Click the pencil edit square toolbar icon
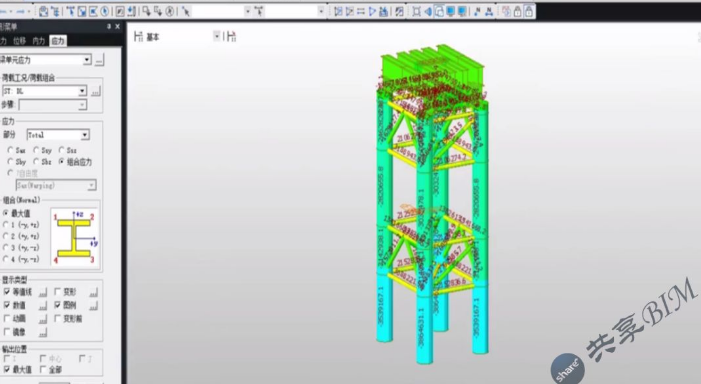This screenshot has width=701, height=384. tap(120, 11)
